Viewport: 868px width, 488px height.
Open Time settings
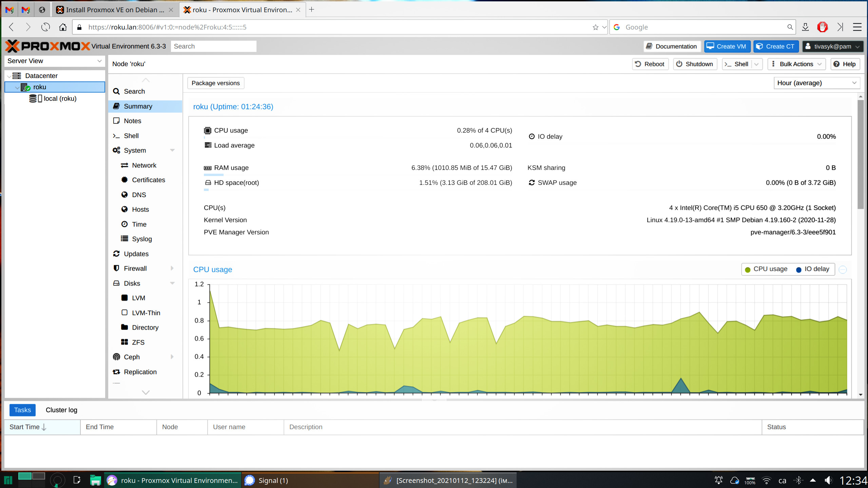point(145,224)
